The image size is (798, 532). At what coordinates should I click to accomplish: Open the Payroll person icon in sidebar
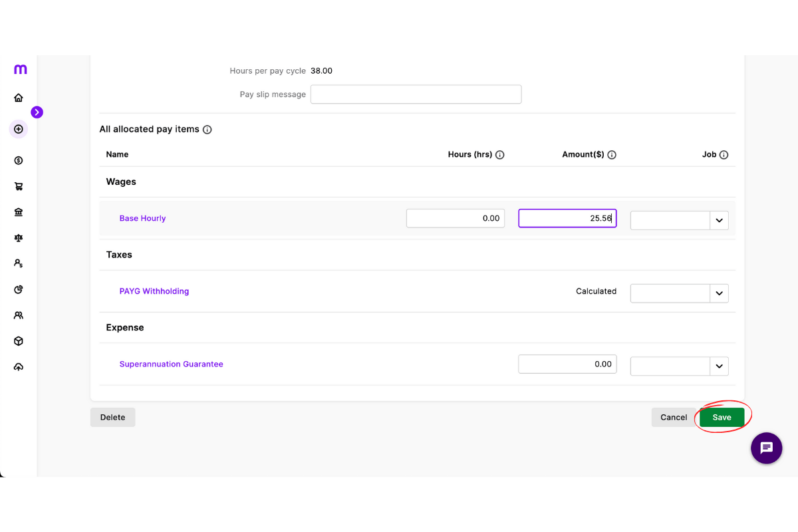coord(19,263)
